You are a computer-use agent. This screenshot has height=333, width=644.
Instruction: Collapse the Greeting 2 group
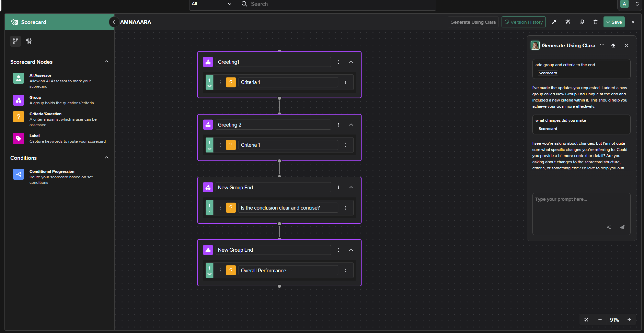point(351,125)
